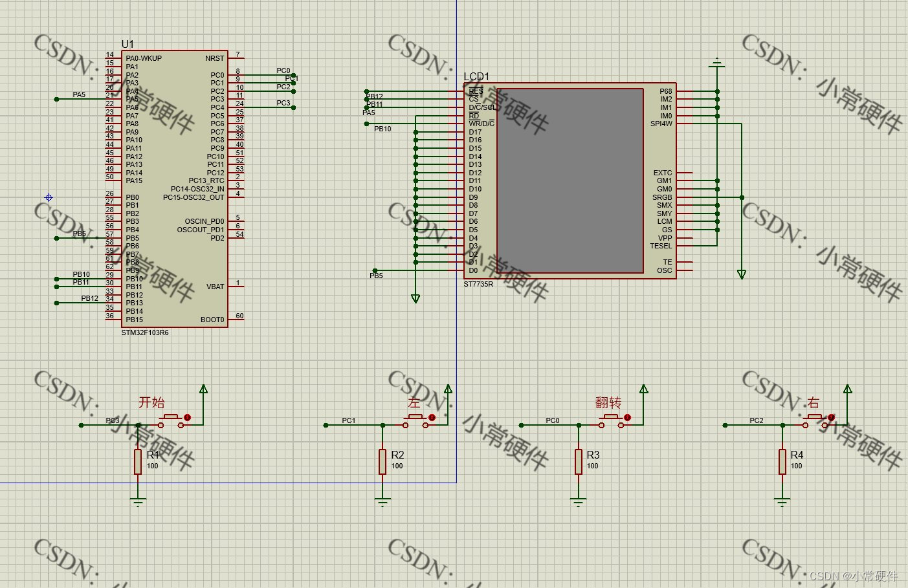Select the ground symbol below R3
The width and height of the screenshot is (908, 588).
tap(578, 501)
